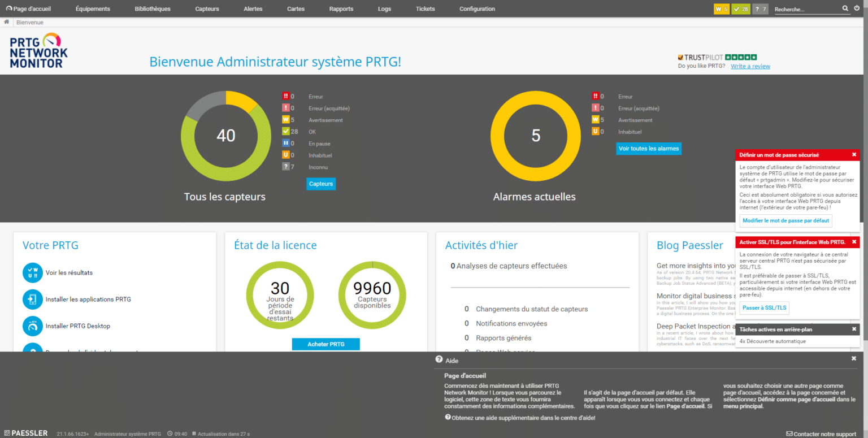This screenshot has width=868, height=438.
Task: Open the Rapports menu
Action: point(341,8)
